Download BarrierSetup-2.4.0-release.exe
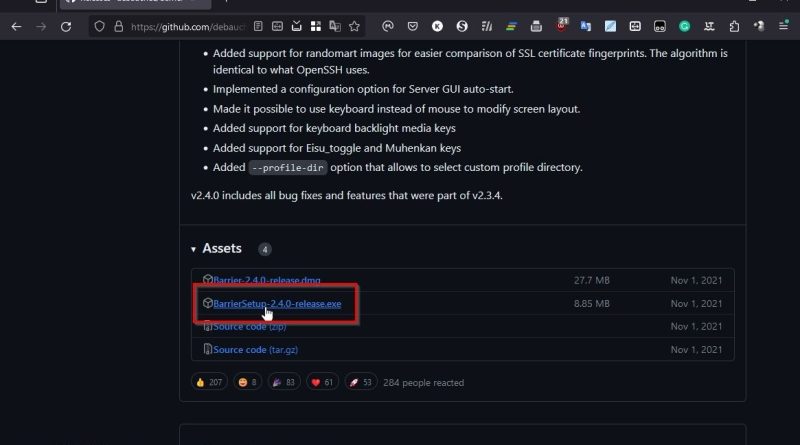The width and height of the screenshot is (800, 445). (277, 304)
